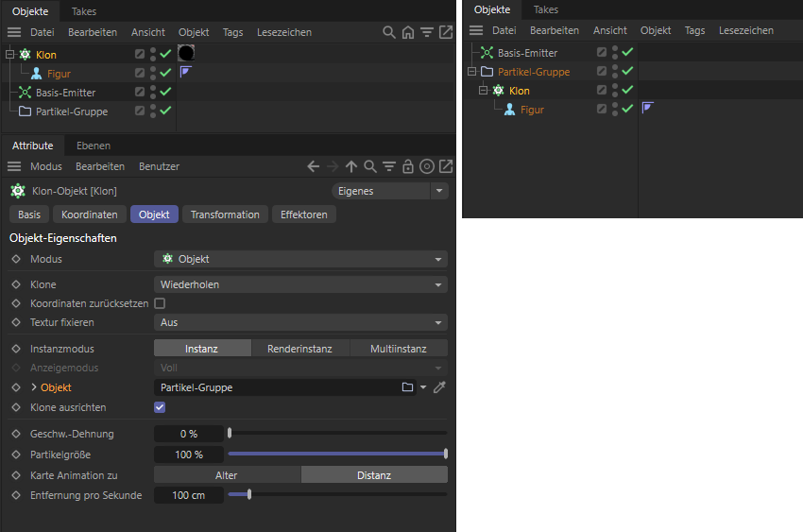This screenshot has height=532, width=803.
Task: Choose Renderinstanz instance mode
Action: click(299, 349)
